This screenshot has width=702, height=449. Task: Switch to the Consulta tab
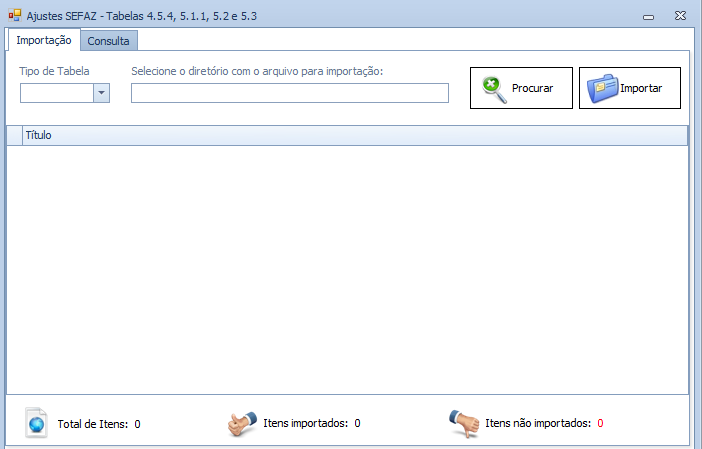pos(109,41)
